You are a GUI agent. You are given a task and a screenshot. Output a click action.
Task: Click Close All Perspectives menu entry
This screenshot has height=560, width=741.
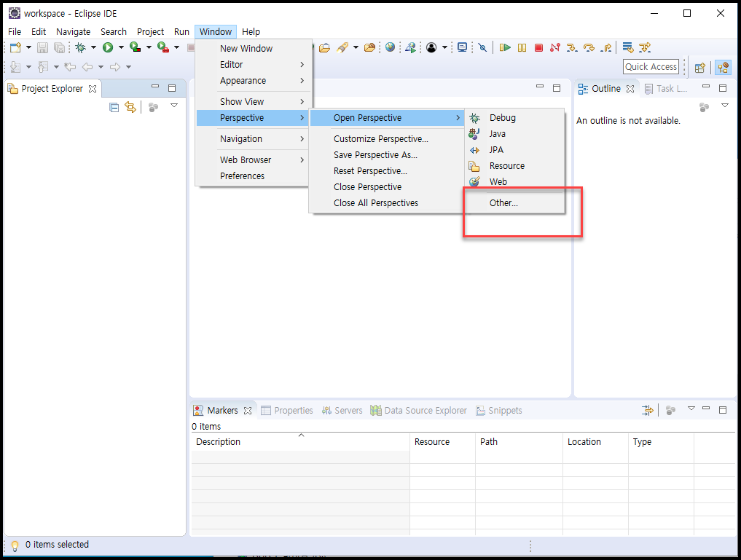387,203
